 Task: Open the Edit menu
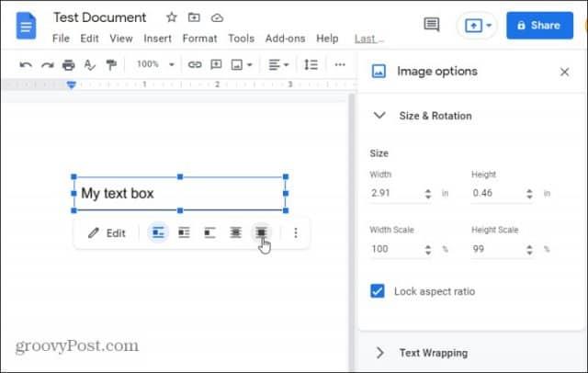pyautogui.click(x=89, y=39)
